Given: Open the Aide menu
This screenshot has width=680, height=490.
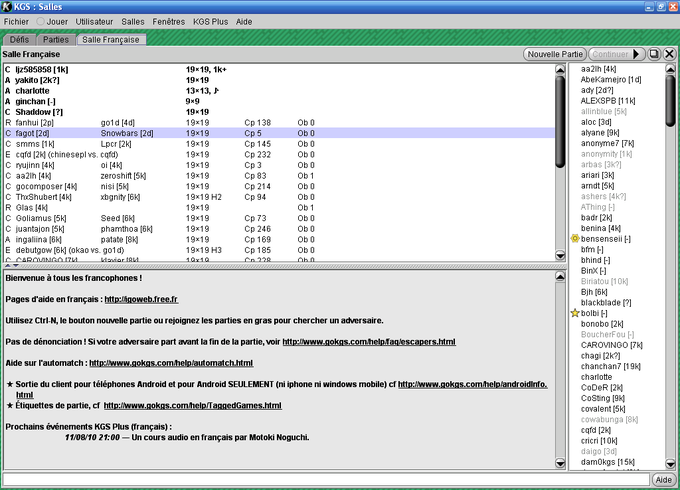Looking at the screenshot, I should pyautogui.click(x=244, y=22).
